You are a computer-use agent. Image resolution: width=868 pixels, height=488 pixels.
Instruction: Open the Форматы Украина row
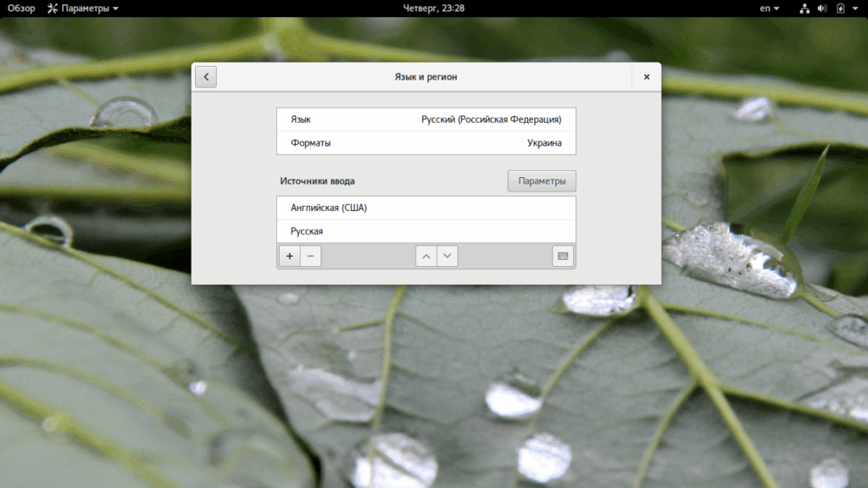pos(426,142)
